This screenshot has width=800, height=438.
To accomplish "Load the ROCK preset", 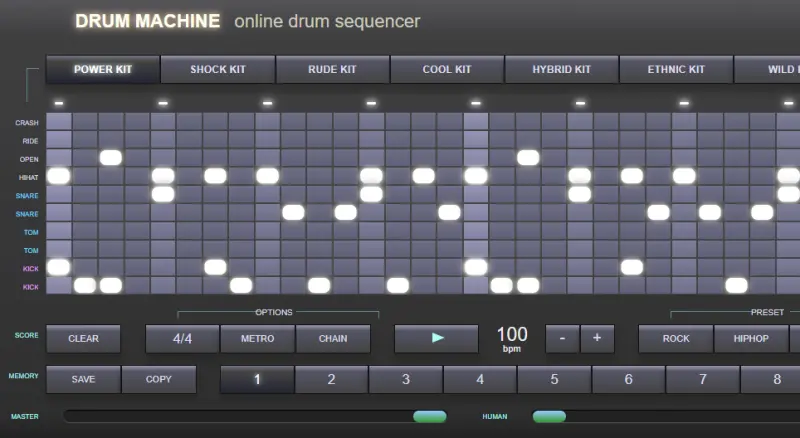I will click(676, 338).
